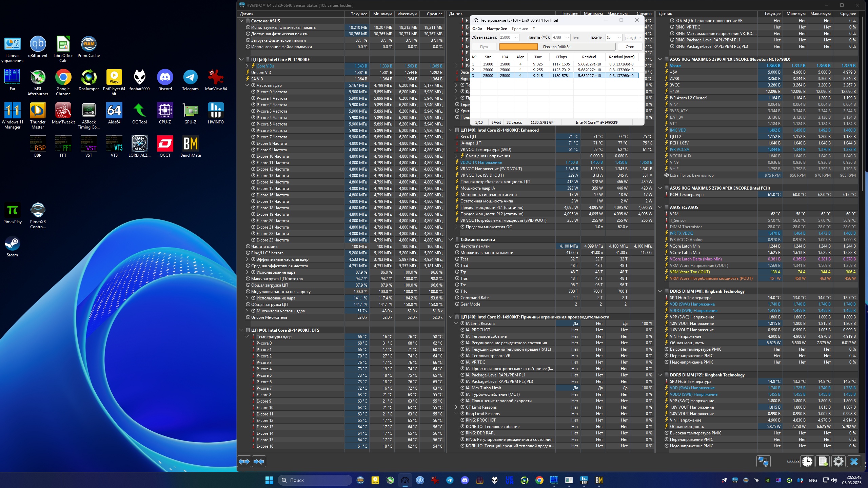Click Google Chrome in the taskbar
Image resolution: width=868 pixels, height=488 pixels.
coord(539,480)
